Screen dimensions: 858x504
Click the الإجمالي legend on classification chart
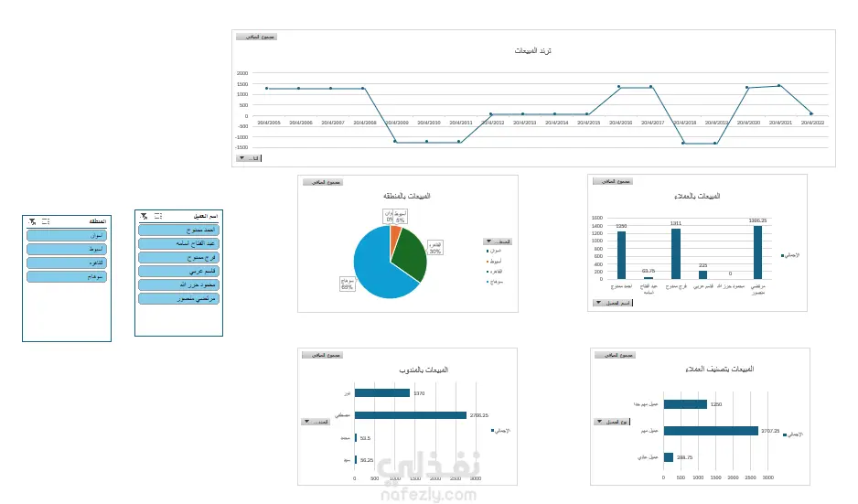tap(793, 434)
